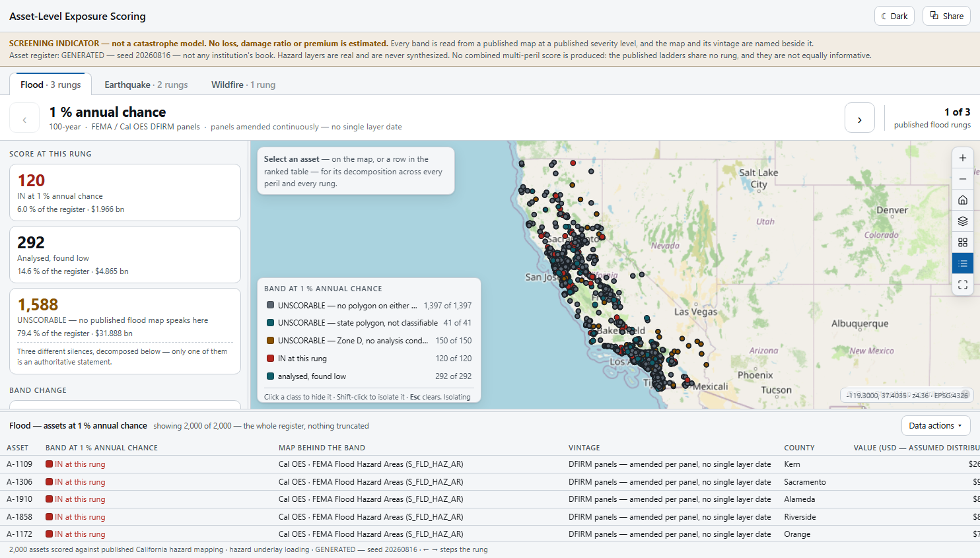Viewport: 980px width, 558px height.
Task: Sort table by ASSET column header
Action: 18,448
